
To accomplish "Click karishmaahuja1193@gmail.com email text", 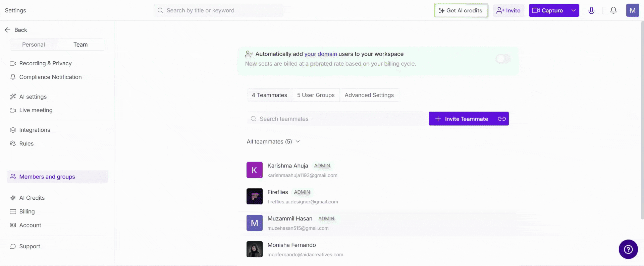I will [x=302, y=175].
